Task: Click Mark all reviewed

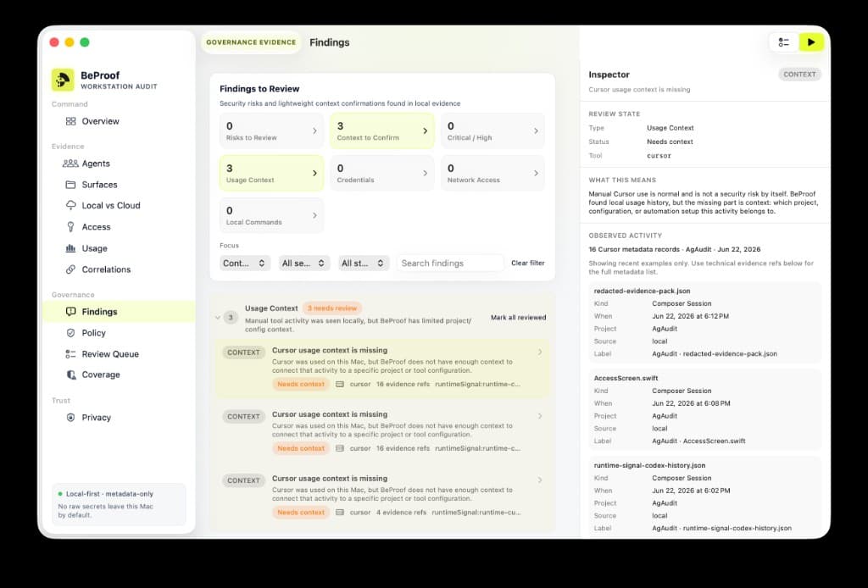Action: [518, 318]
